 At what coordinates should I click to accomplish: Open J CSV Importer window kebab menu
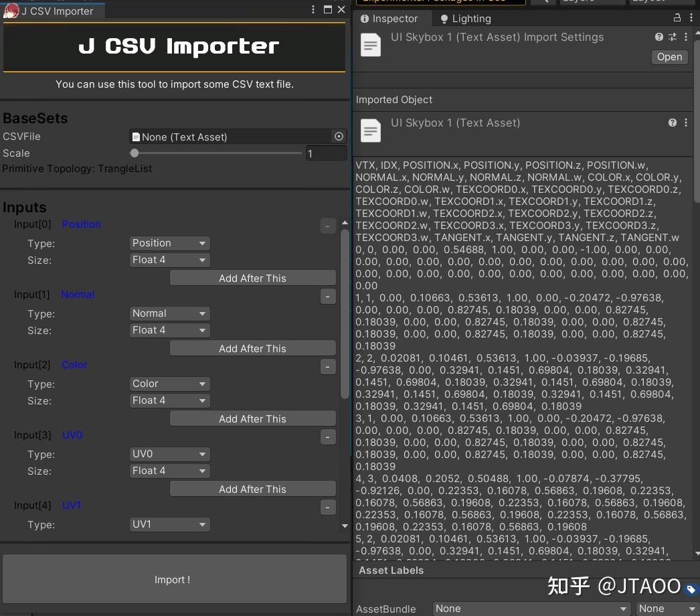[313, 9]
